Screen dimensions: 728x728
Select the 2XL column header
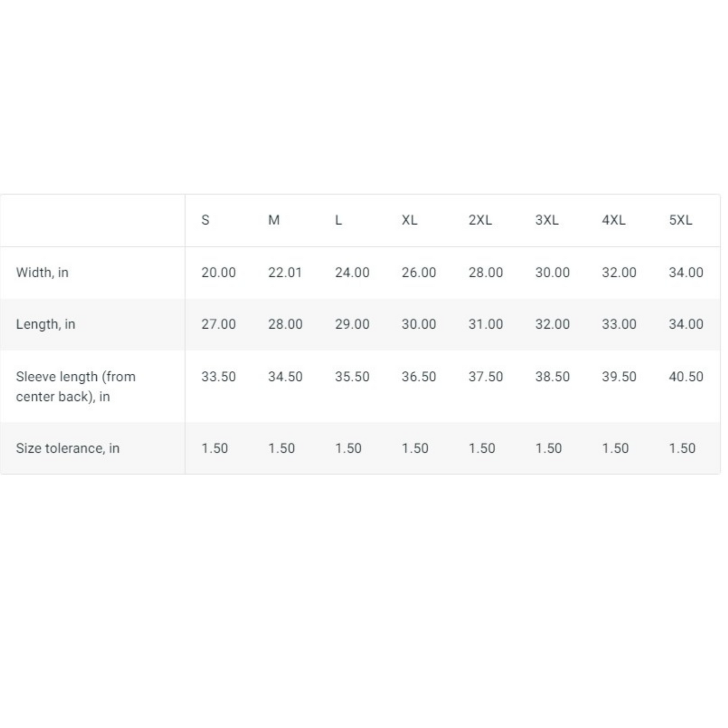[480, 220]
